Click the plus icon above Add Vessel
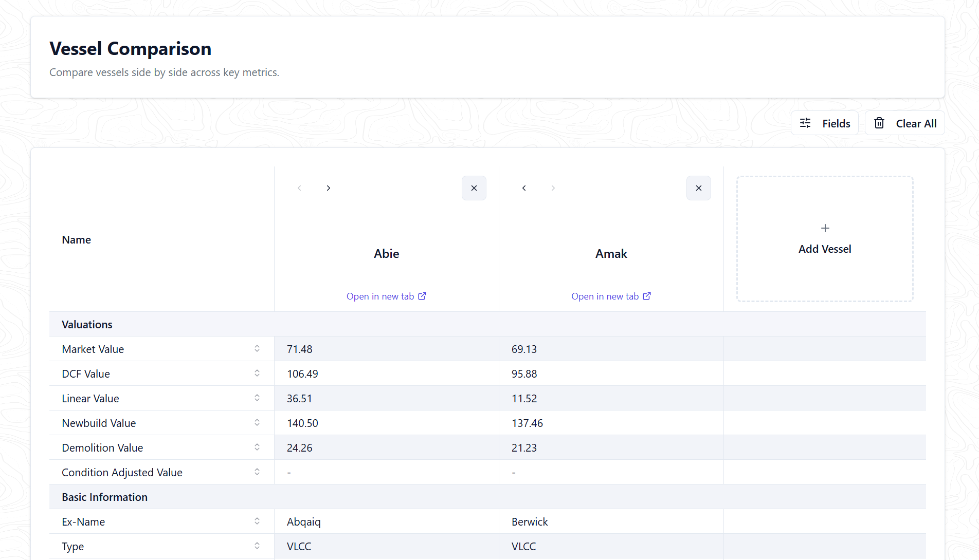Screen dimensions: 979x560 click(x=825, y=228)
